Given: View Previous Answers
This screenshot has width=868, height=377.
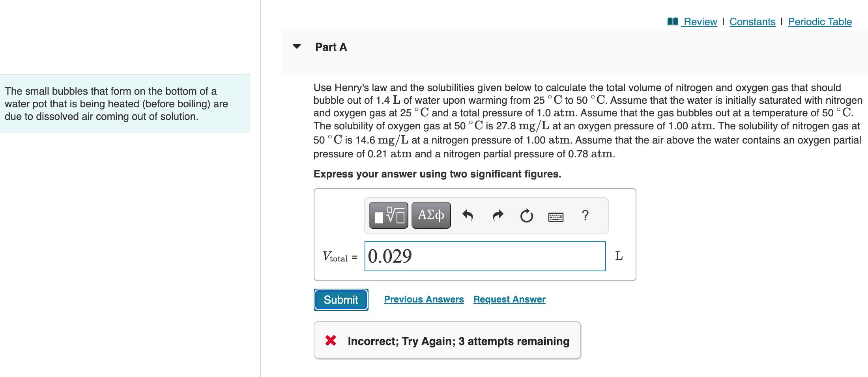Looking at the screenshot, I should (x=424, y=299).
